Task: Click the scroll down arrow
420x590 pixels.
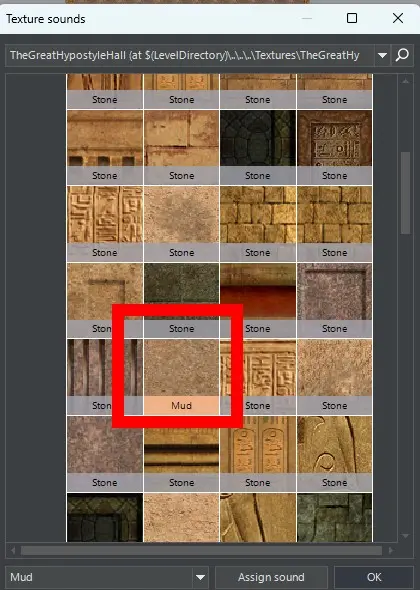Action: 405,535
